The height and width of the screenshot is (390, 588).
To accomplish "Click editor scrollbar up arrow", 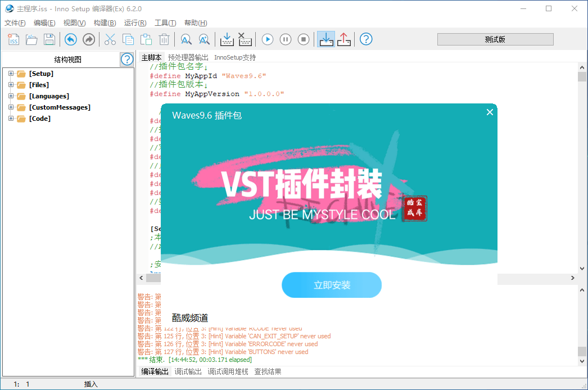I will [x=582, y=67].
